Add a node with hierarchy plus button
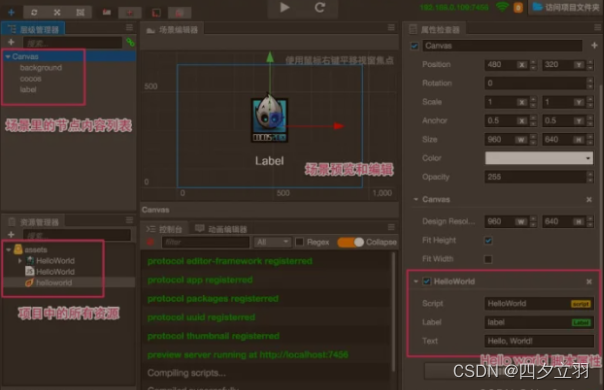This screenshot has width=604, height=390. coord(11,42)
